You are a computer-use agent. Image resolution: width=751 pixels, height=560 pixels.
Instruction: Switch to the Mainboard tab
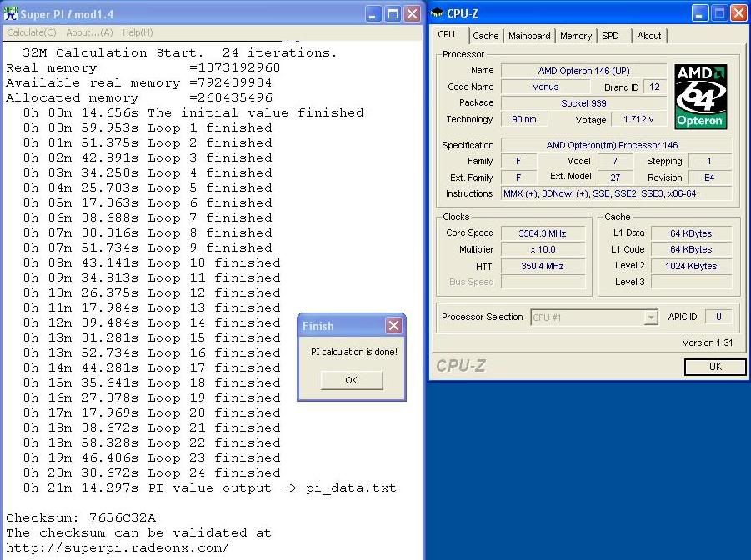(529, 36)
